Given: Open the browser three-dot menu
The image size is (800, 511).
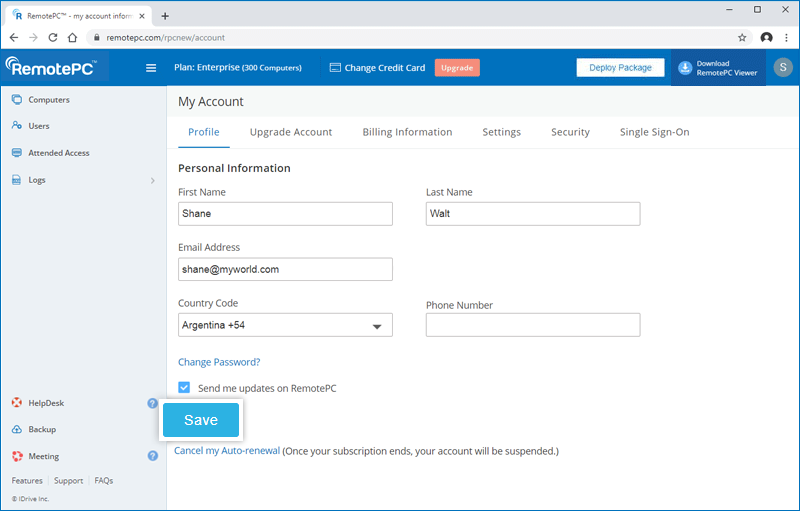Looking at the screenshot, I should [786, 37].
